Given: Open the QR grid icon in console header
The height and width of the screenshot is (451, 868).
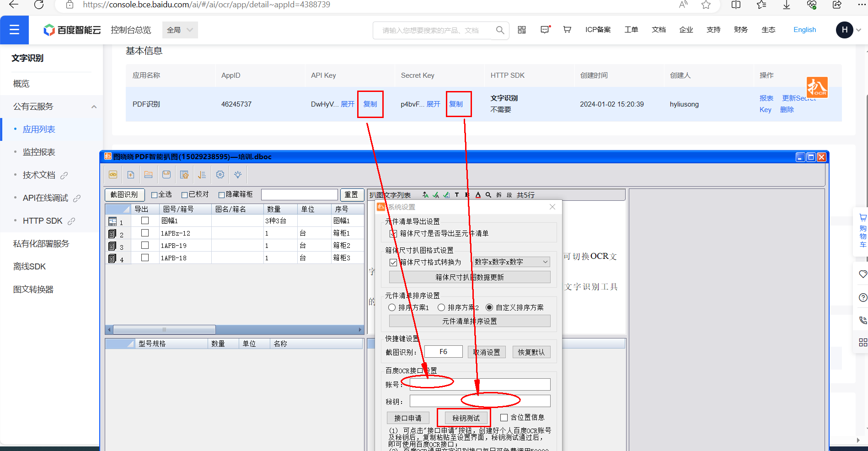Looking at the screenshot, I should point(522,30).
